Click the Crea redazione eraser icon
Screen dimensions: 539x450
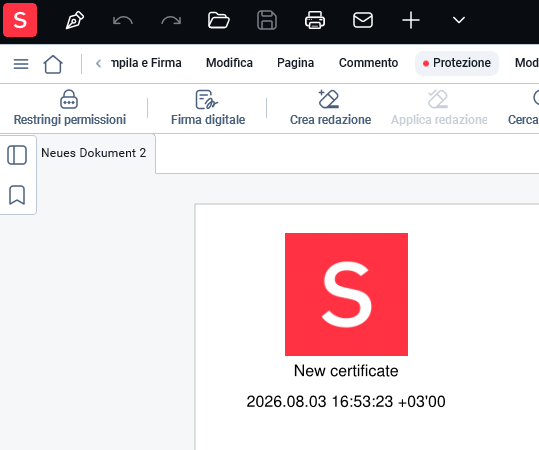click(x=329, y=99)
